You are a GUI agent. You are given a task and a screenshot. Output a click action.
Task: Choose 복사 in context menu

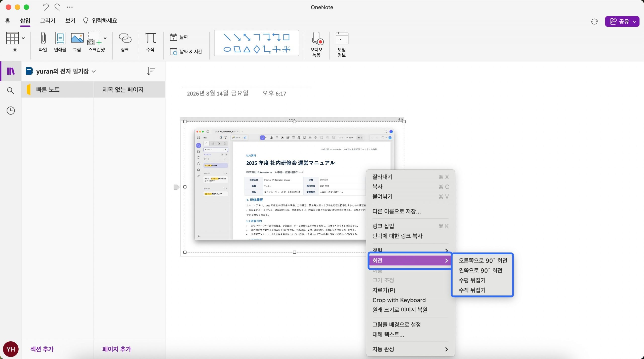click(x=410, y=187)
